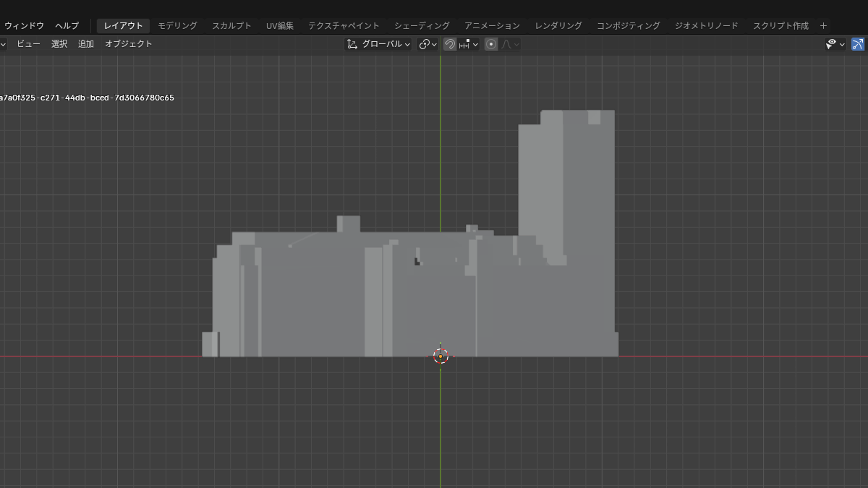868x488 pixels.
Task: Open the 追加 menu in viewport header
Action: point(86,44)
